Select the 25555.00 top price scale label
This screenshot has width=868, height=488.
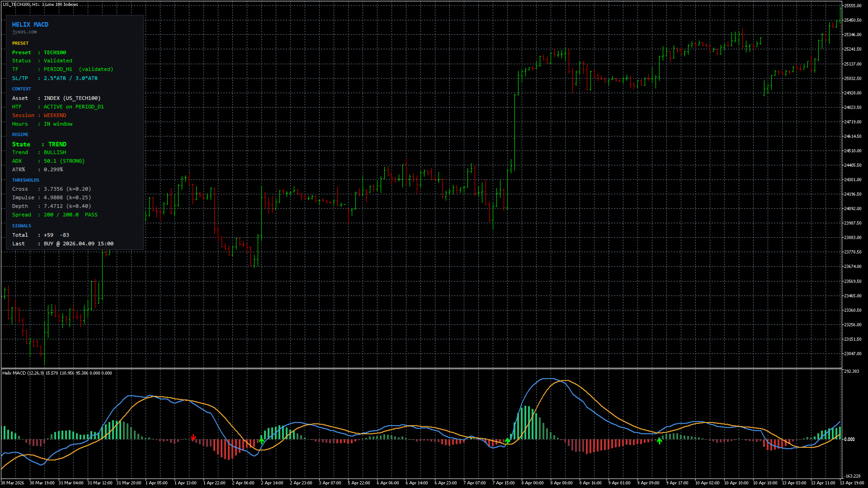853,6
